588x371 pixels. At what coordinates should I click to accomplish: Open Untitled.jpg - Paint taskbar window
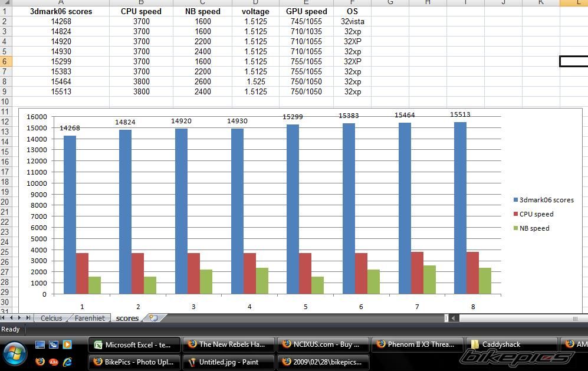(228, 362)
